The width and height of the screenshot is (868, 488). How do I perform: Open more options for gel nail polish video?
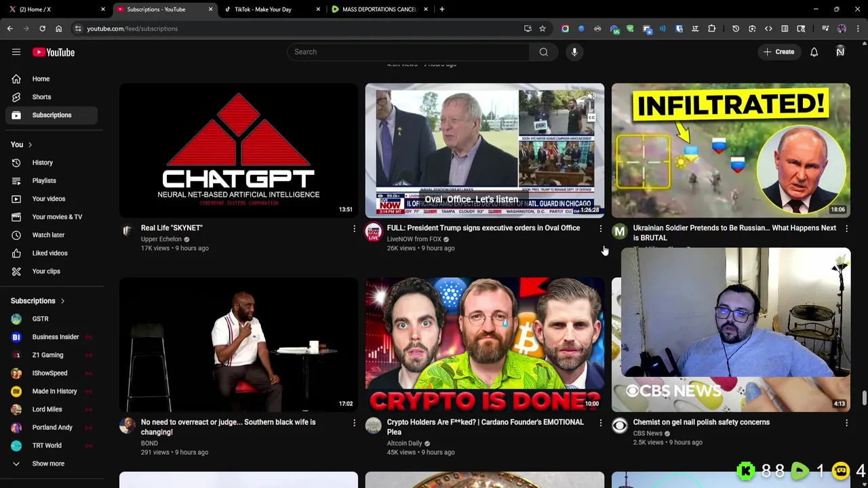click(846, 423)
